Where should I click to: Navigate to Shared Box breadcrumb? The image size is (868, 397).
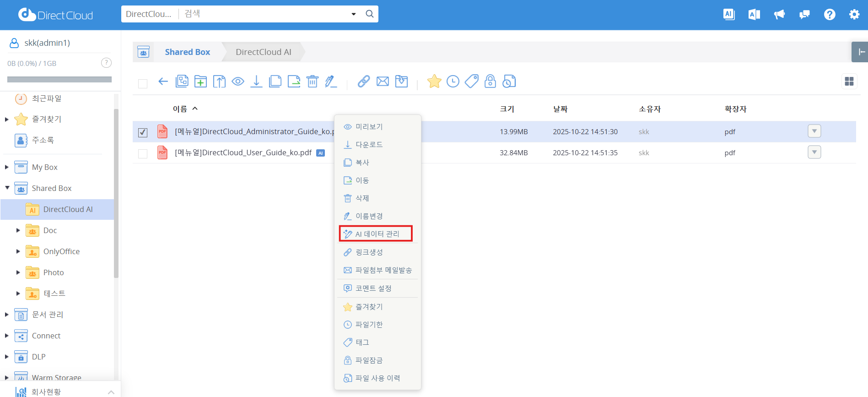tap(187, 52)
